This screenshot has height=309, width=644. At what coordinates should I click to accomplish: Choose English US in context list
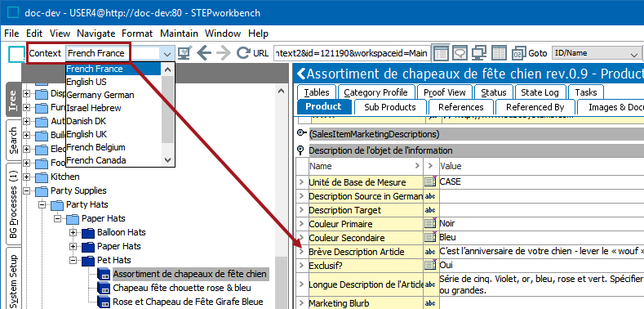click(x=113, y=82)
